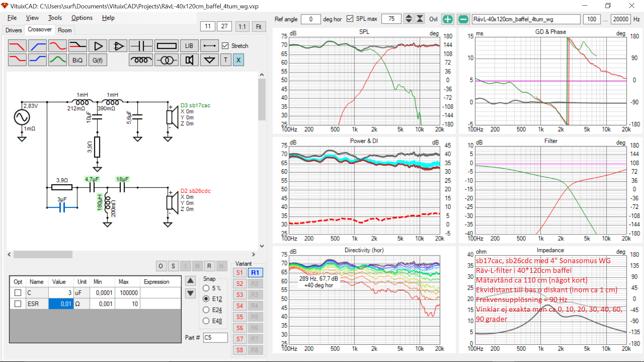Viewport: 644px width, 362px height.
Task: Place a ground symbol
Action: (x=209, y=60)
